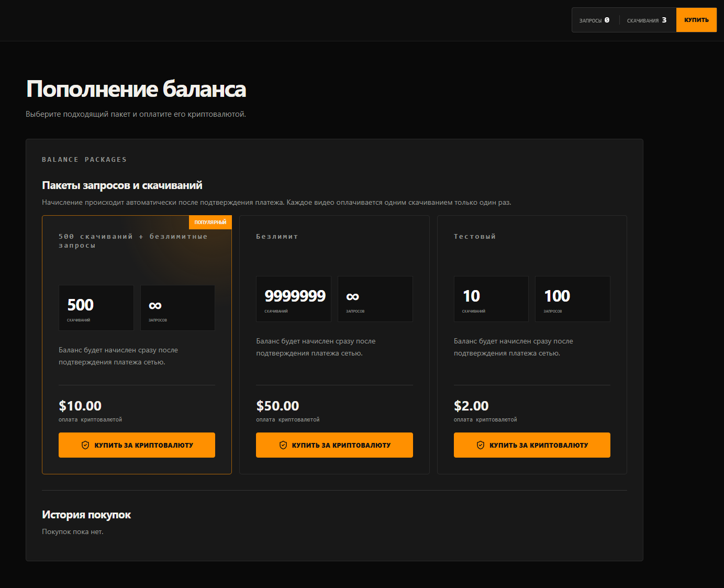Click the Безлимит package title
724x588 pixels.
pos(277,237)
